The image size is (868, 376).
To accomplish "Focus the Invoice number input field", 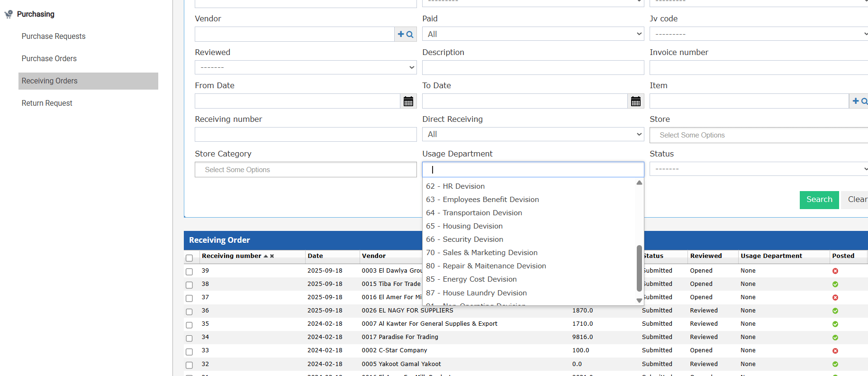I will [759, 67].
